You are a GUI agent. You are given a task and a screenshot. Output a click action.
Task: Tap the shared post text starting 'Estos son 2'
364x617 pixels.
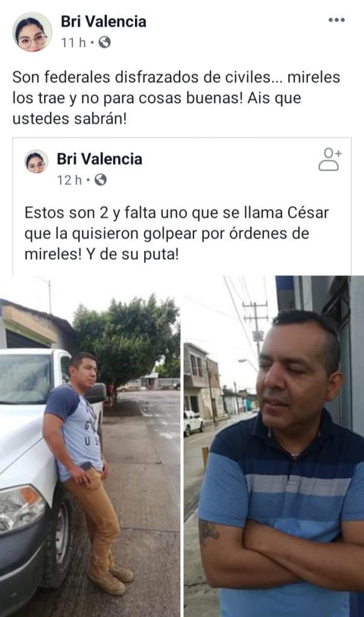click(x=177, y=233)
